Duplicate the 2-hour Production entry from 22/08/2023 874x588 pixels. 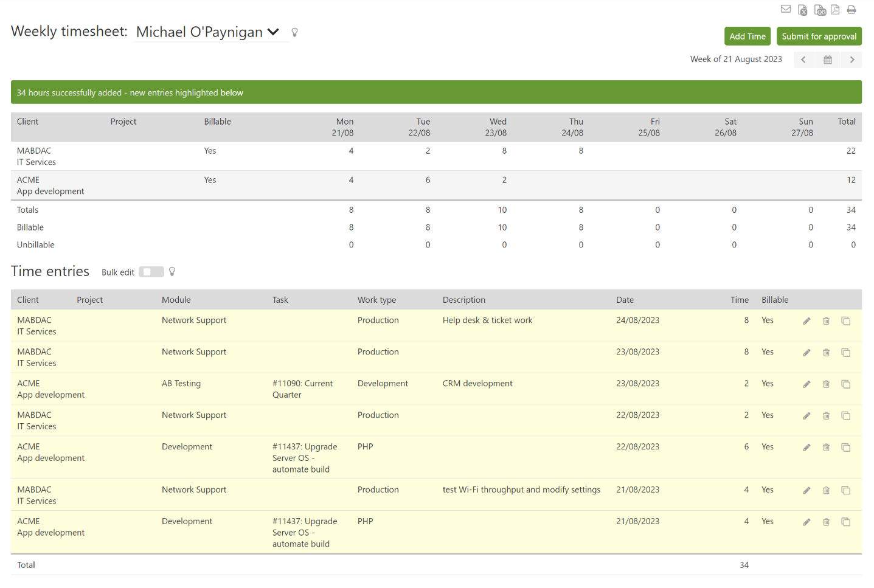pos(846,415)
